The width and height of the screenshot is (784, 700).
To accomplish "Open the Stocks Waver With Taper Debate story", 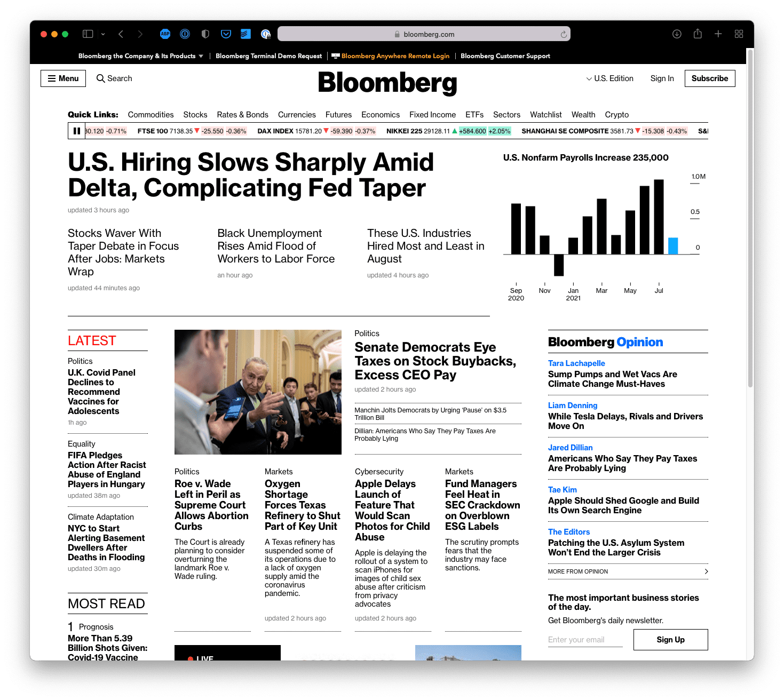I will tap(123, 252).
